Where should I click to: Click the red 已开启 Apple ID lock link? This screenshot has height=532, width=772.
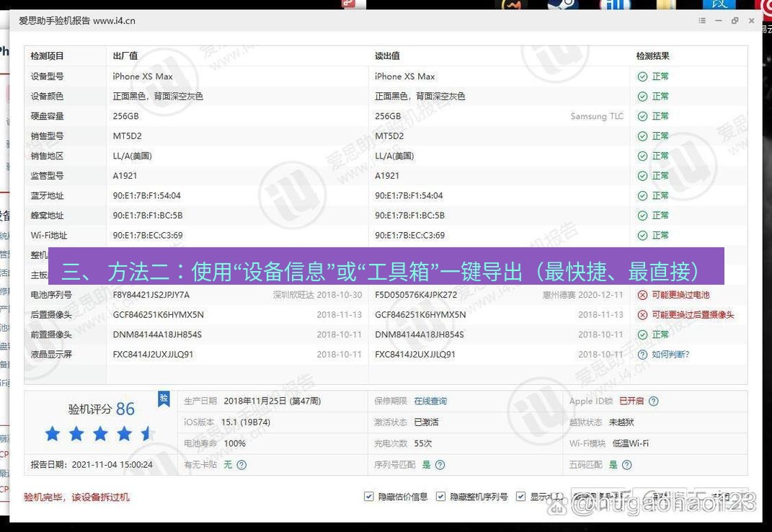pos(633,401)
